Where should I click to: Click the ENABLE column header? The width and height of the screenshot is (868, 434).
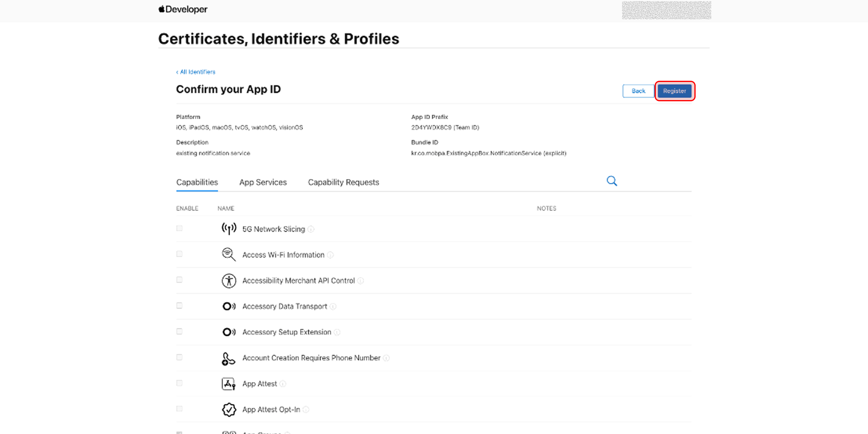coord(187,209)
